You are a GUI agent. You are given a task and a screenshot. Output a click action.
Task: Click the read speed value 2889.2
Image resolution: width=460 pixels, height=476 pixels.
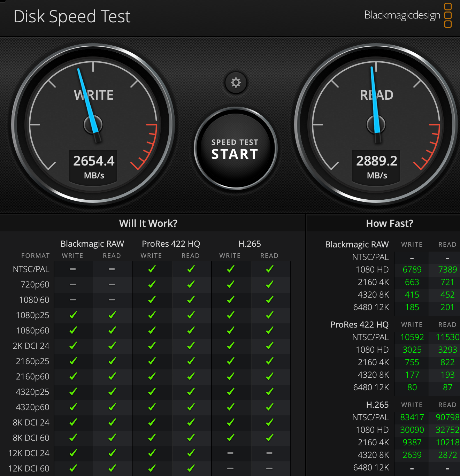point(377,161)
